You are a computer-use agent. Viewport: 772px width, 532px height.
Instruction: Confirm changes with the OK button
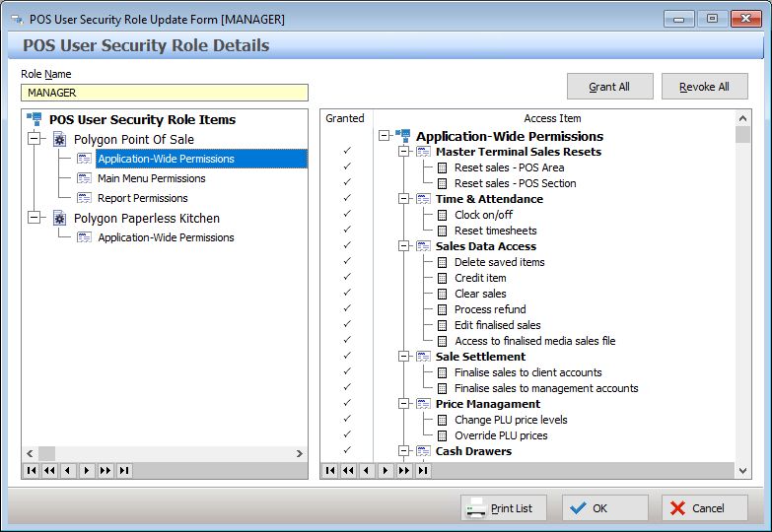pyautogui.click(x=605, y=508)
